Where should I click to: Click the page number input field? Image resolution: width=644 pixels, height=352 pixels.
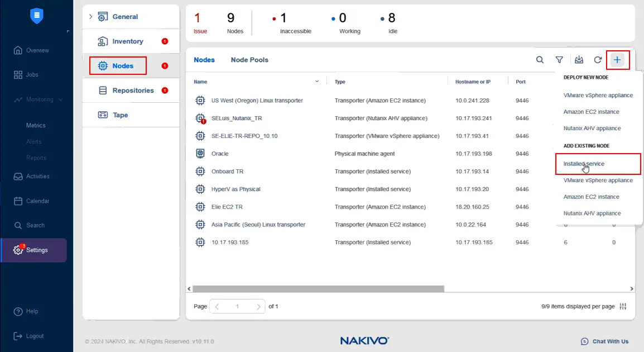[x=237, y=306]
